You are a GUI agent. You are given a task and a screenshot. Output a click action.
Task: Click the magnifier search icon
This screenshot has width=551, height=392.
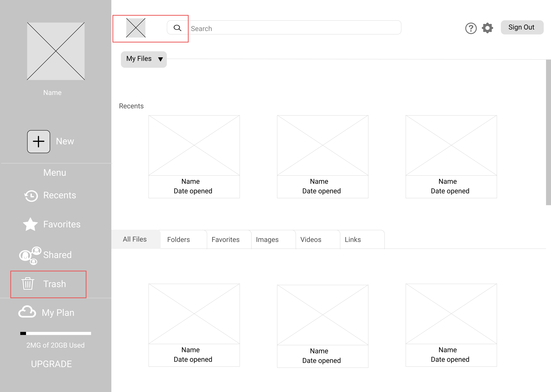177,28
